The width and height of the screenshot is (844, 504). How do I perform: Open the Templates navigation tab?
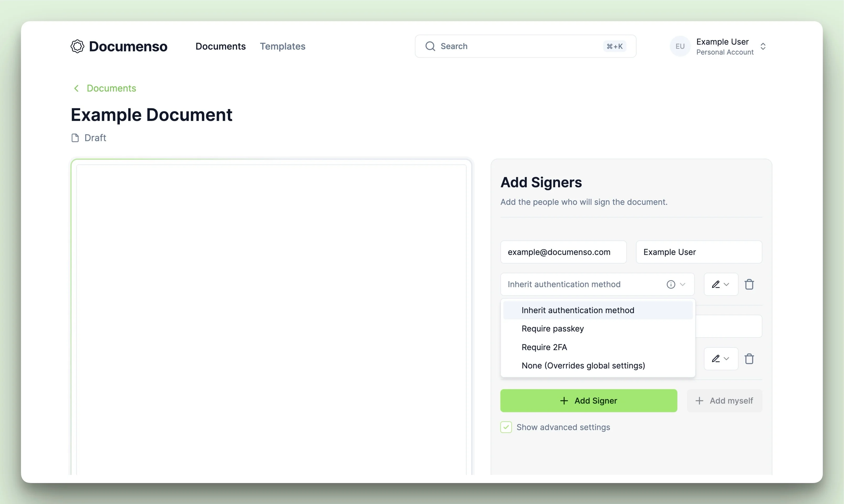point(282,46)
